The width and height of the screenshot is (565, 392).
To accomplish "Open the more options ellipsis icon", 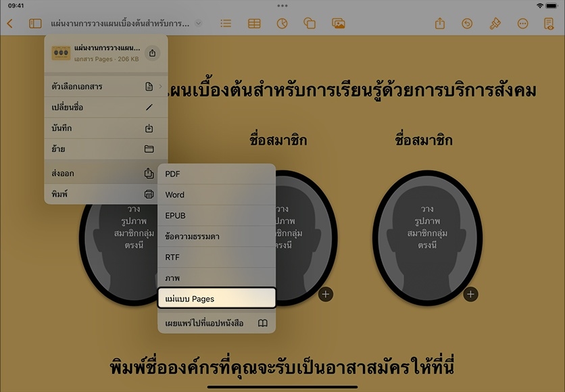I will (522, 24).
